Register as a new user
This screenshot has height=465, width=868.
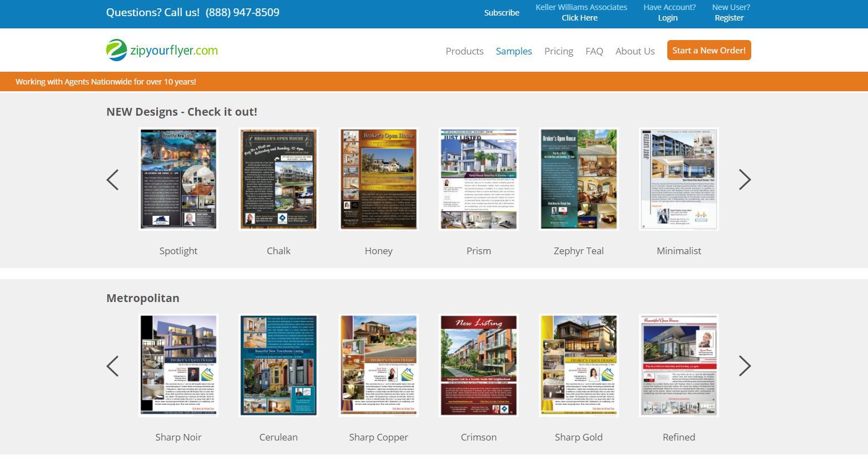[x=729, y=17]
